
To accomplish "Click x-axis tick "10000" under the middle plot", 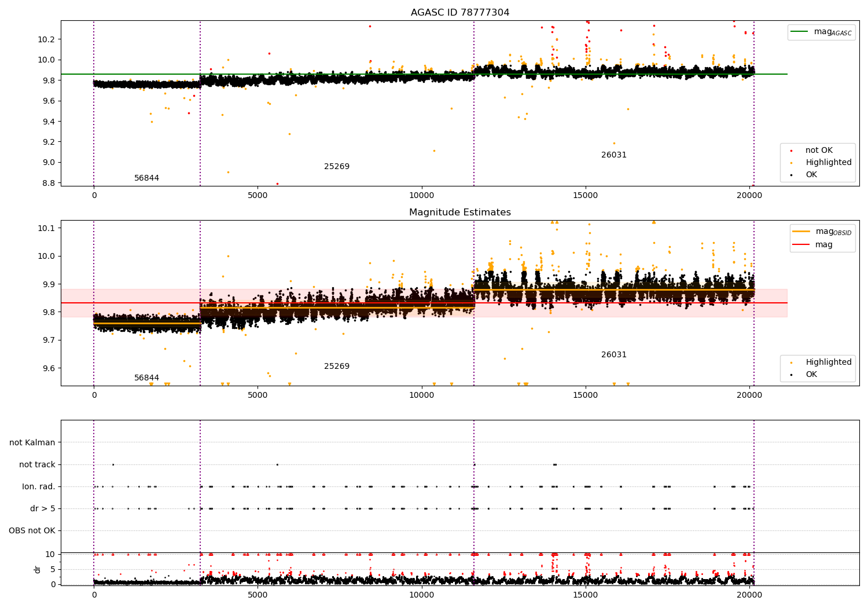I will pyautogui.click(x=421, y=395).
